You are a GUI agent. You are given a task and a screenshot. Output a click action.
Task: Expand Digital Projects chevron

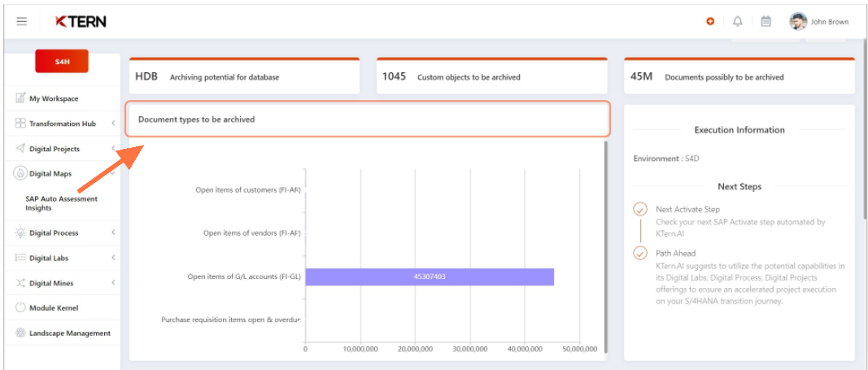[113, 148]
